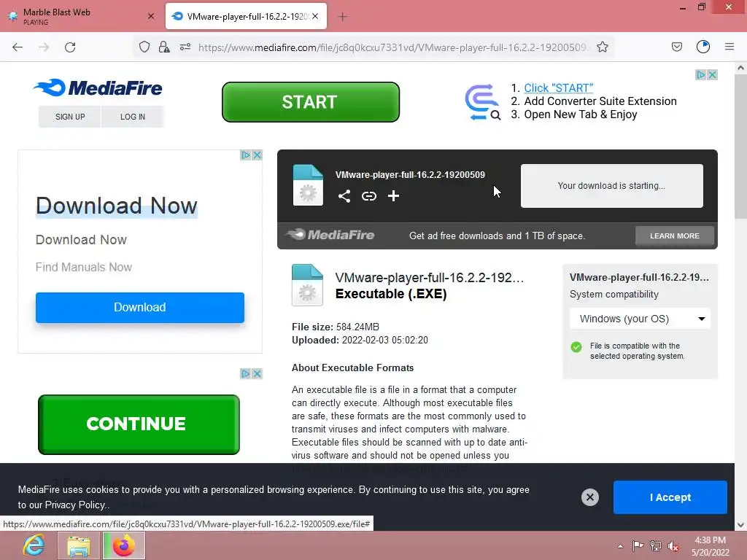Image resolution: width=747 pixels, height=560 pixels.
Task: Click the green compatibility checkmark icon
Action: tap(576, 346)
